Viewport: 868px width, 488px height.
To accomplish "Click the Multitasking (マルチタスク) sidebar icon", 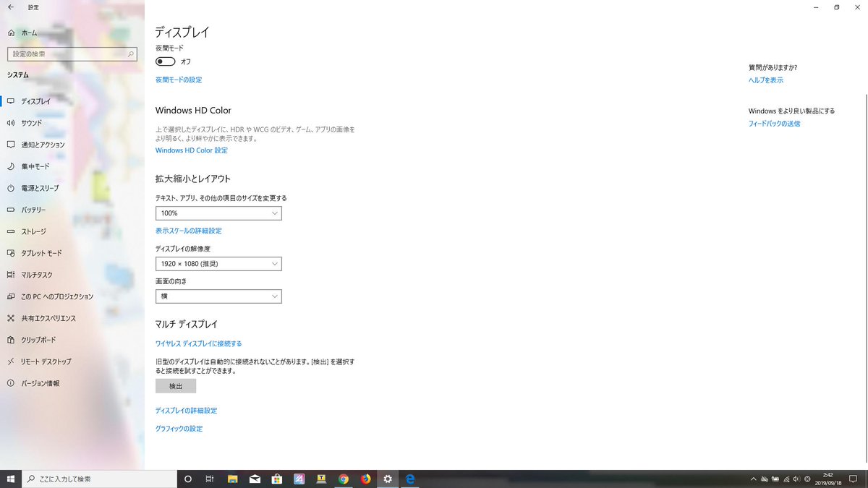I will coord(11,275).
